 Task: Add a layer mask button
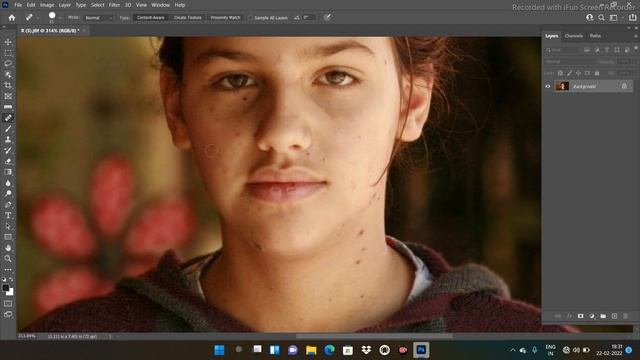580,316
